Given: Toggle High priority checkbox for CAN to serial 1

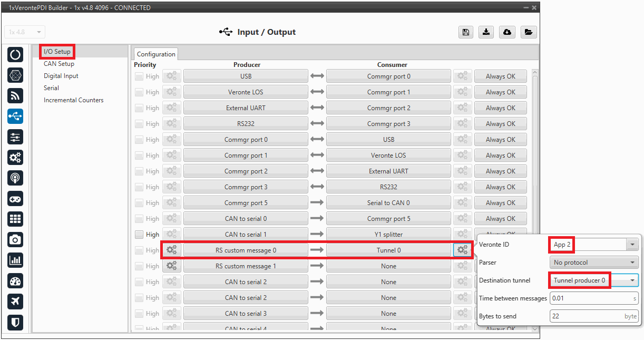Looking at the screenshot, I should coord(139,235).
